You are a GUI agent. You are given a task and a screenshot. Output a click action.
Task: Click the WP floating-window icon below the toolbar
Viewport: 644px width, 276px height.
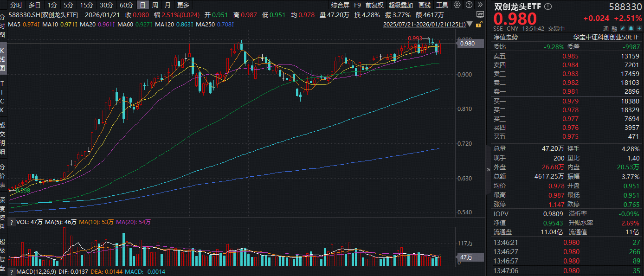[x=481, y=15]
